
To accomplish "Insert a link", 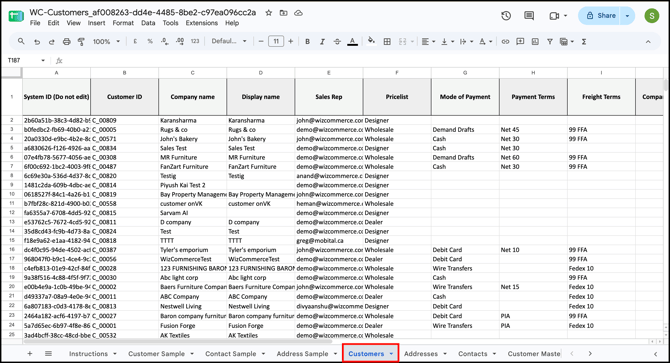I will click(505, 41).
